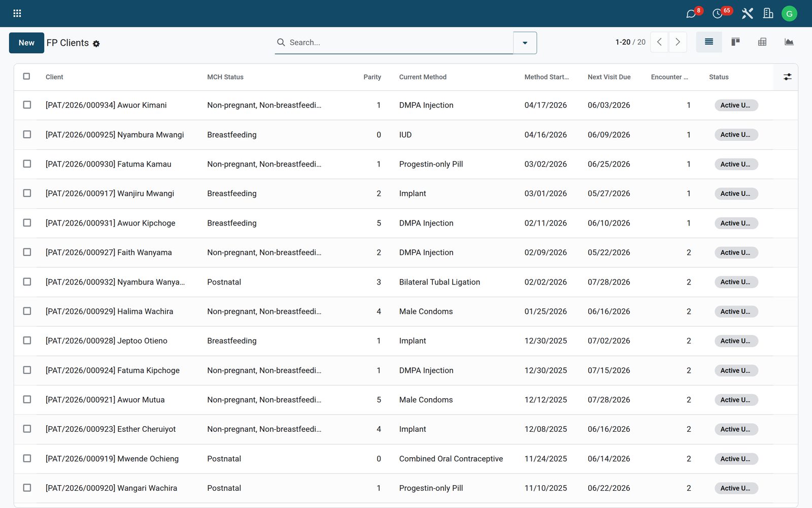
Task: Check the Awuor Kimani row checkbox
Action: (x=27, y=105)
